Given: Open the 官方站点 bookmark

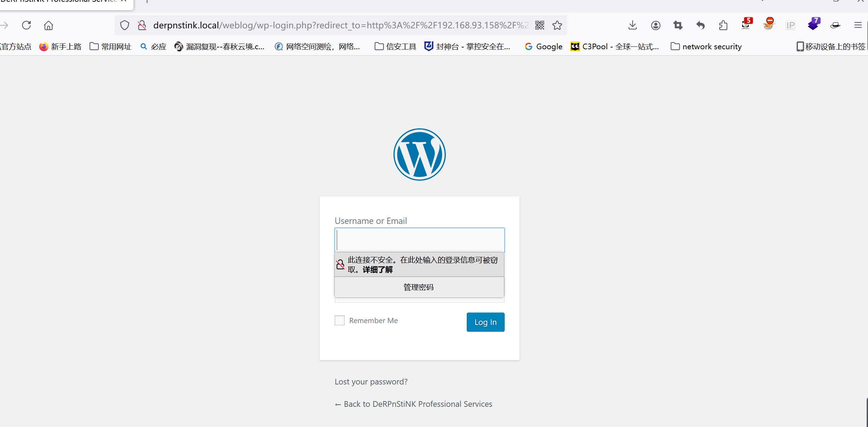Looking at the screenshot, I should 16,46.
